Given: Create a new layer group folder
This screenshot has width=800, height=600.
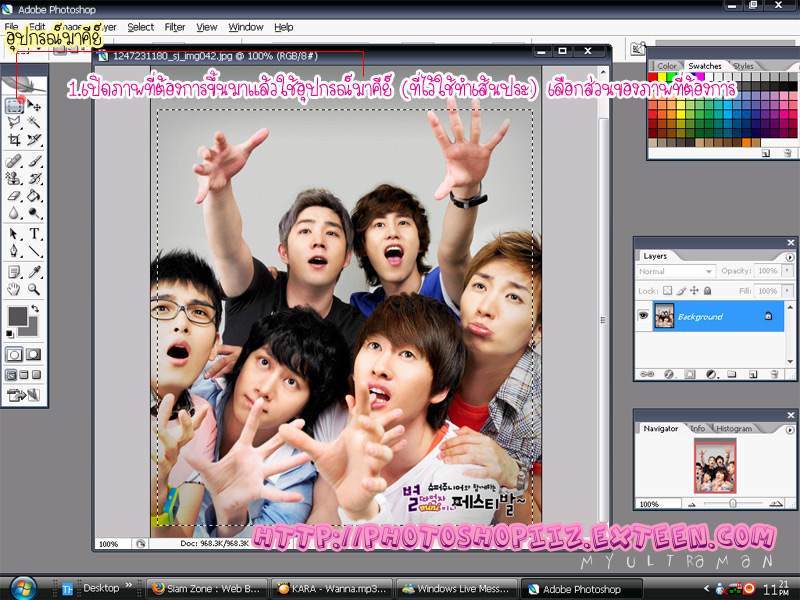Looking at the screenshot, I should pyautogui.click(x=732, y=374).
